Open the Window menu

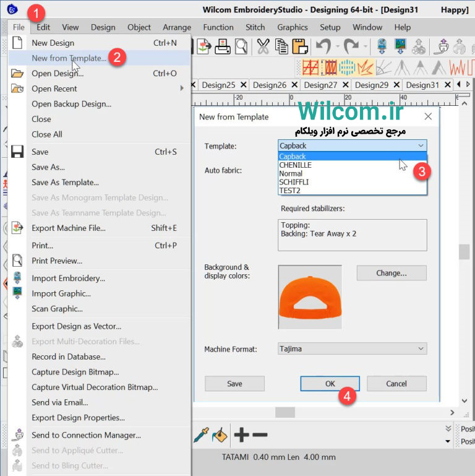pyautogui.click(x=367, y=27)
